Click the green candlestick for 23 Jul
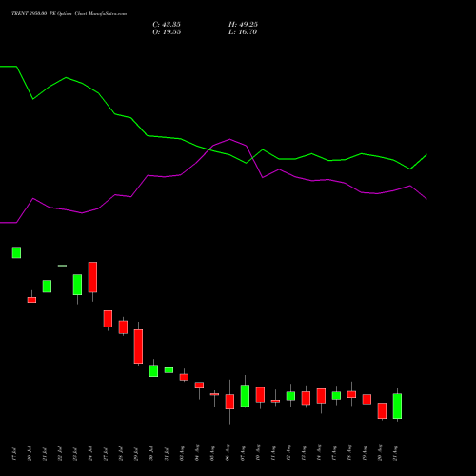The width and height of the screenshot is (476, 476). [77, 285]
